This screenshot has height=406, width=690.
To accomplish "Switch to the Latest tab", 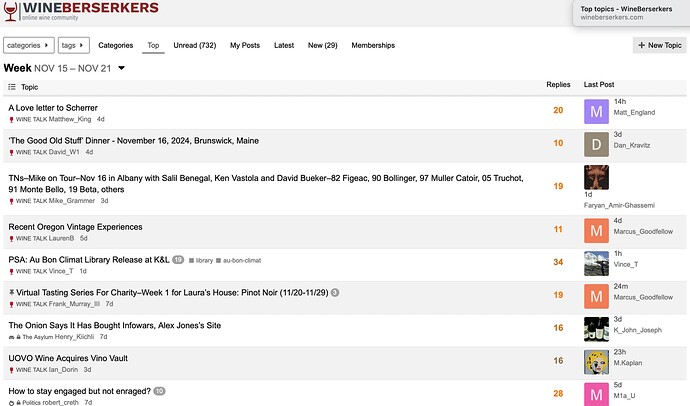I will coord(284,45).
